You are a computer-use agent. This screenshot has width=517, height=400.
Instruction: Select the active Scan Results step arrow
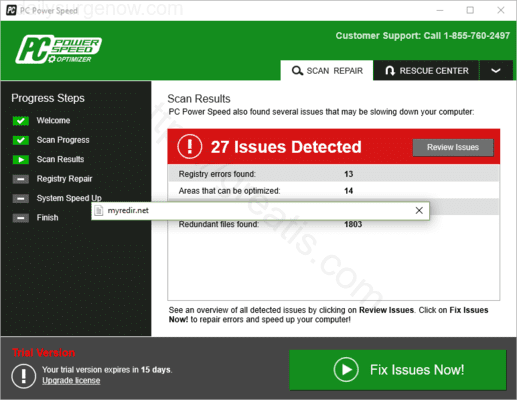pos(21,160)
